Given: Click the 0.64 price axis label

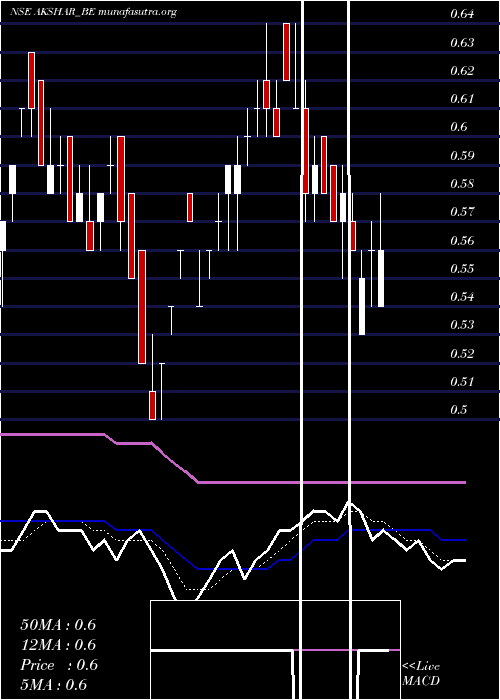Looking at the screenshot, I should pos(462,14).
